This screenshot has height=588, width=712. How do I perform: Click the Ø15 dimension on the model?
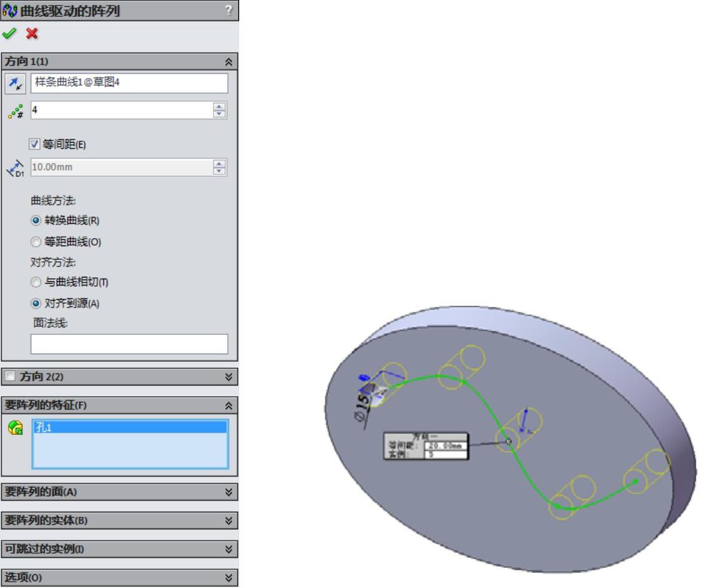[362, 407]
